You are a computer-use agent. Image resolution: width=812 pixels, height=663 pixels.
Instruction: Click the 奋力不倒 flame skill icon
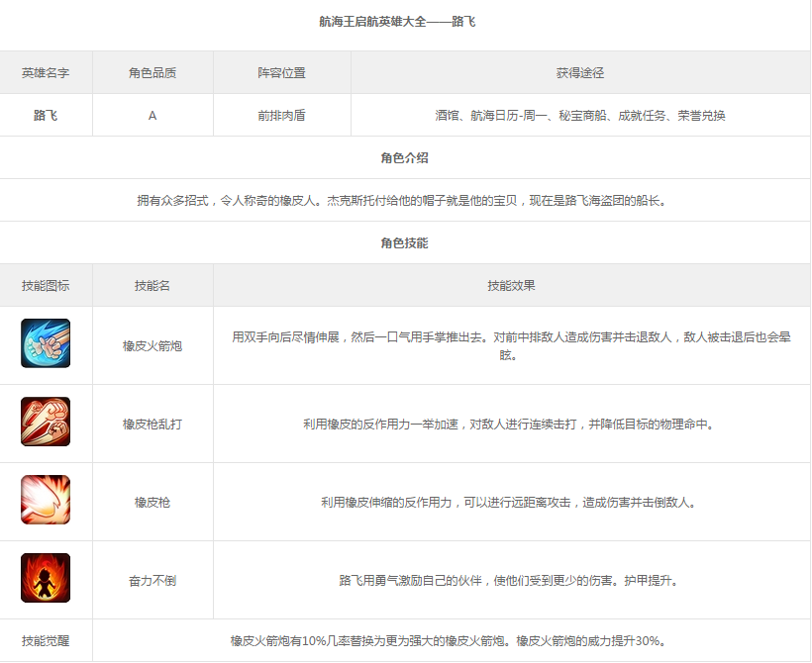pos(46,578)
